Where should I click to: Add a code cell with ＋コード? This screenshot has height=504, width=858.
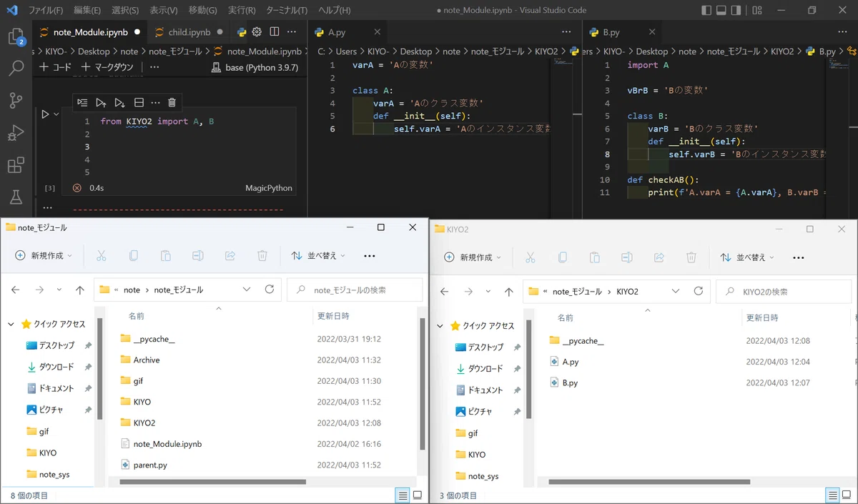coord(55,67)
